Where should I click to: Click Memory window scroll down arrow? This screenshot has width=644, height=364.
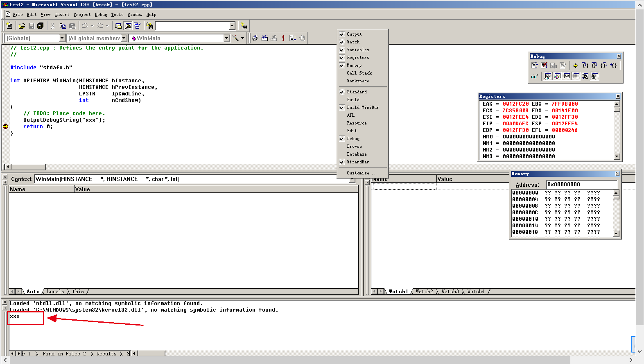click(616, 234)
